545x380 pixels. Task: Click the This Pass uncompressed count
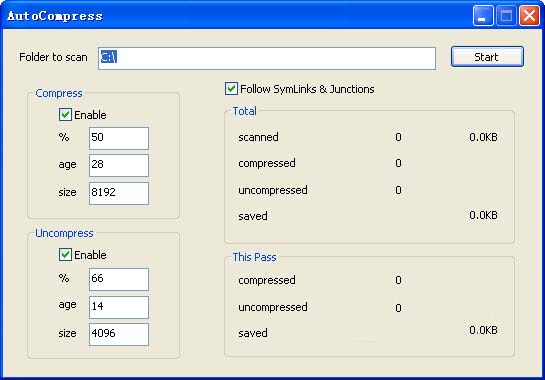point(398,308)
